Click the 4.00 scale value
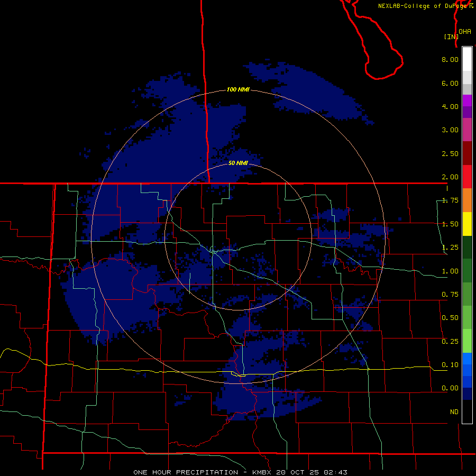Viewport: 476px width, 476px height. point(450,106)
